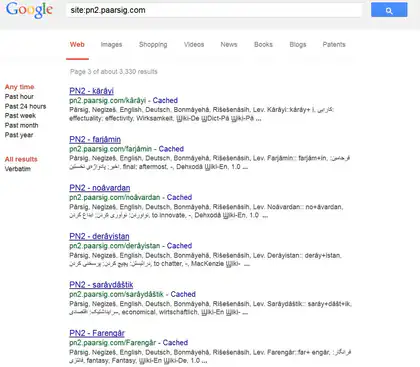The width and height of the screenshot is (420, 367).
Task: Switch to the Images tab
Action: pos(111,45)
